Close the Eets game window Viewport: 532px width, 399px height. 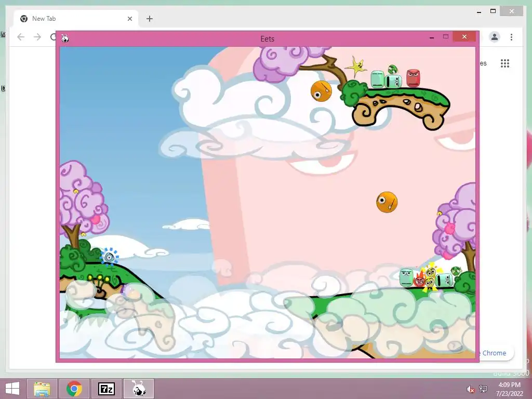coord(464,36)
